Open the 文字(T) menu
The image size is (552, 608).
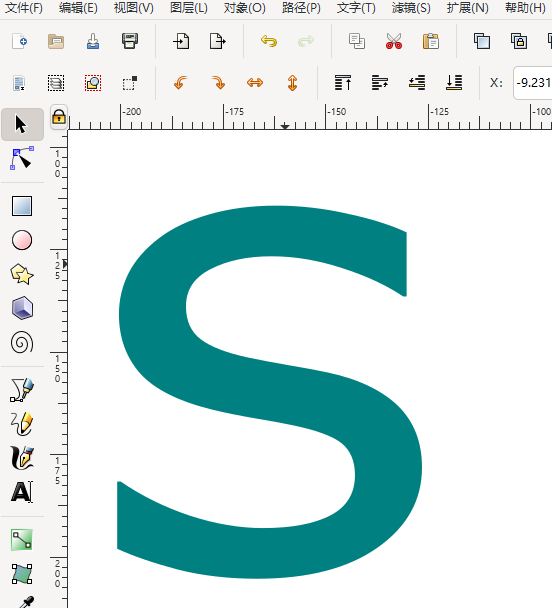click(x=356, y=8)
